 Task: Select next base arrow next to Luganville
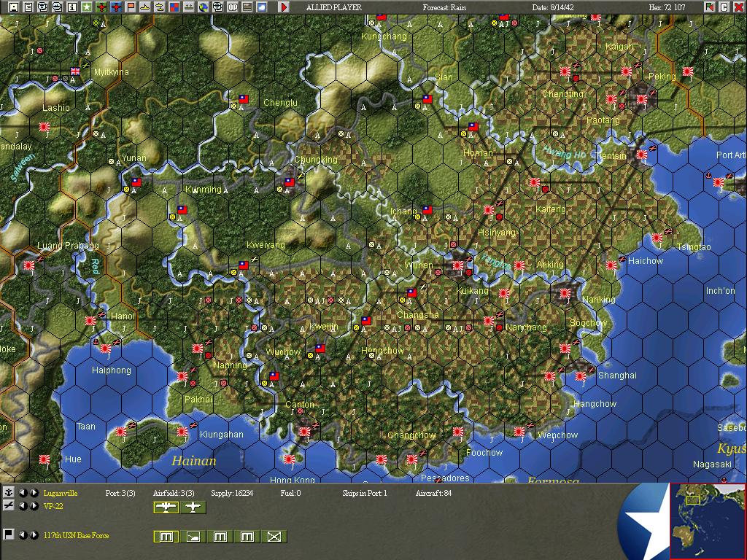click(x=34, y=493)
